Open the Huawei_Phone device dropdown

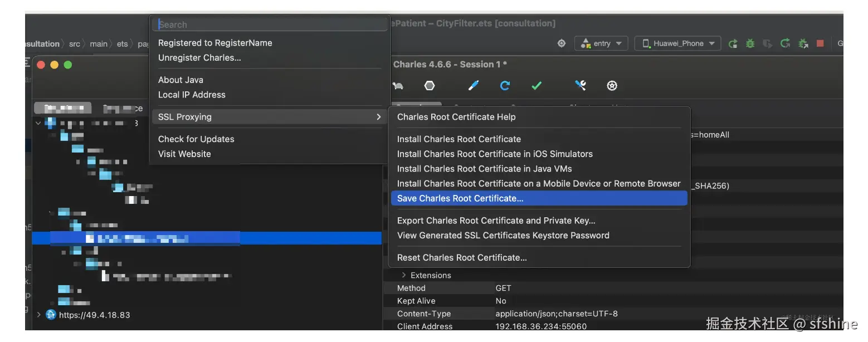678,43
